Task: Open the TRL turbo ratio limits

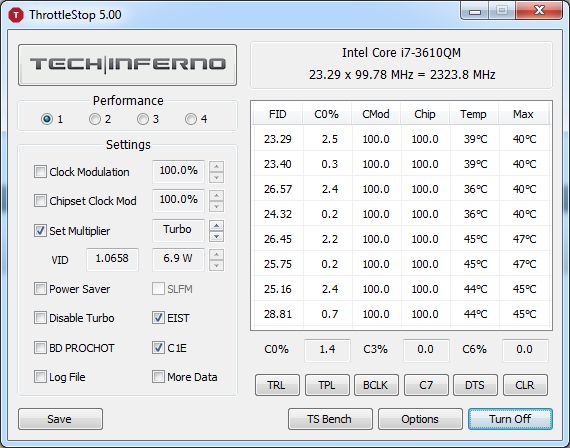Action: click(x=277, y=385)
